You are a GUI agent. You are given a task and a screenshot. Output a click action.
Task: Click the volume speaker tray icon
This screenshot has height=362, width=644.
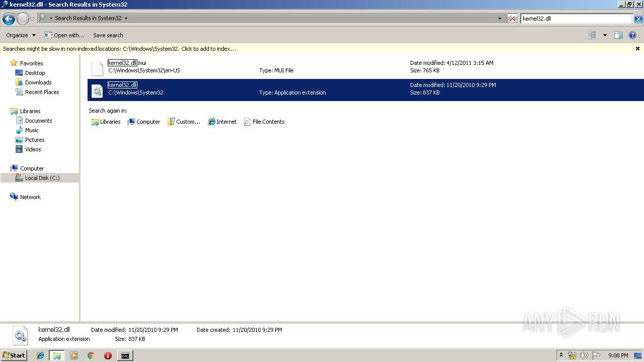[x=584, y=355]
